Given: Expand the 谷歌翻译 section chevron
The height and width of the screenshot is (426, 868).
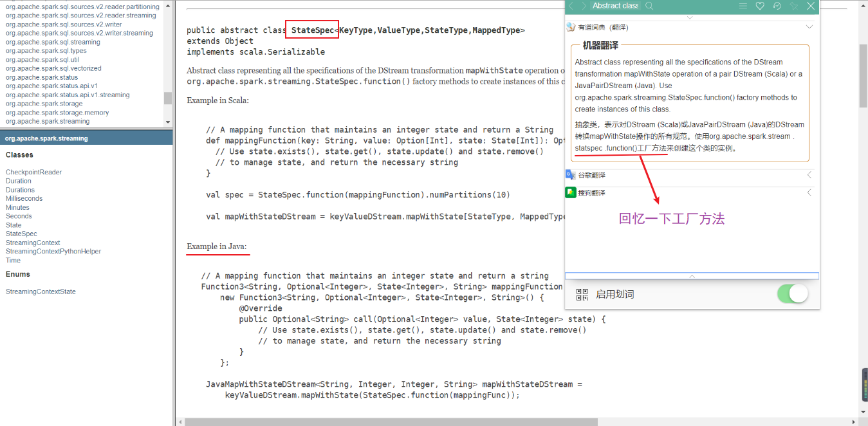Looking at the screenshot, I should [809, 175].
